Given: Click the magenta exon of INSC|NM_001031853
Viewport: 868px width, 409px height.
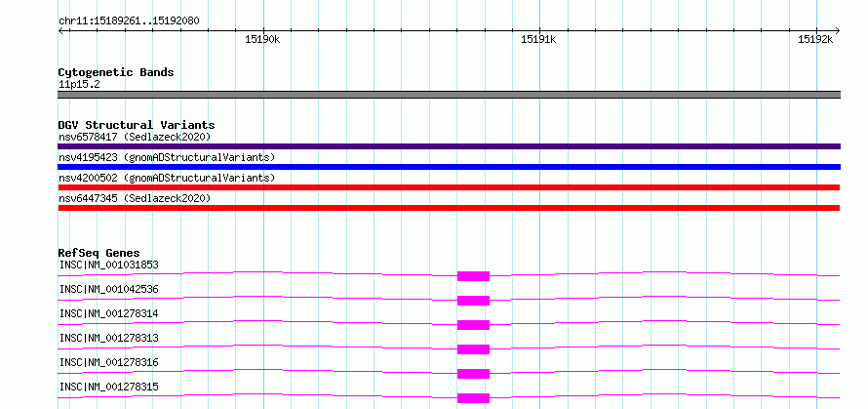Looking at the screenshot, I should click(x=473, y=276).
